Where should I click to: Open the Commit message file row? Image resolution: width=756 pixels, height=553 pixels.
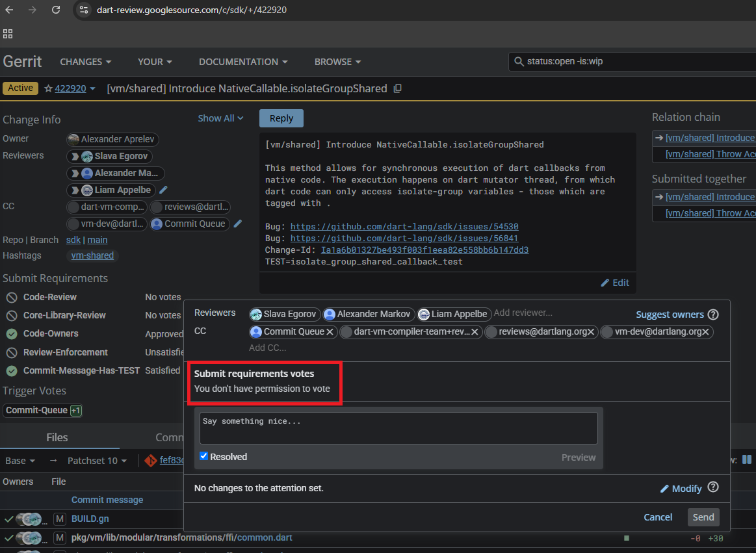107,500
